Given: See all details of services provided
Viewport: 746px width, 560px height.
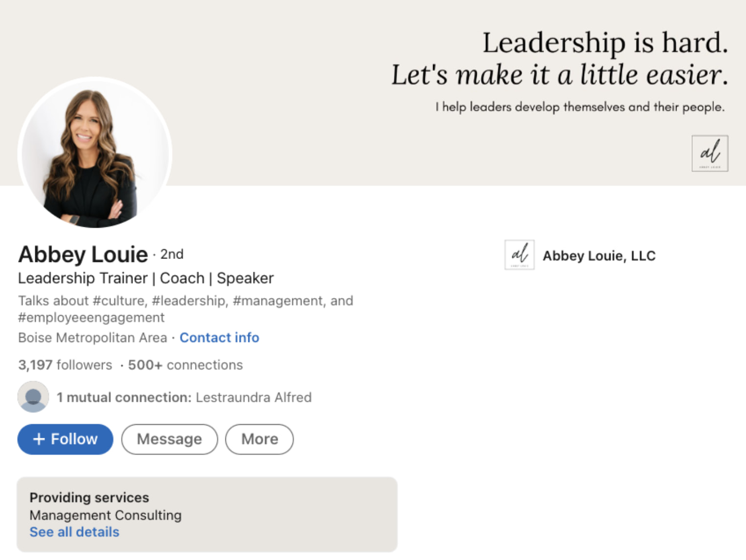Looking at the screenshot, I should point(74,532).
